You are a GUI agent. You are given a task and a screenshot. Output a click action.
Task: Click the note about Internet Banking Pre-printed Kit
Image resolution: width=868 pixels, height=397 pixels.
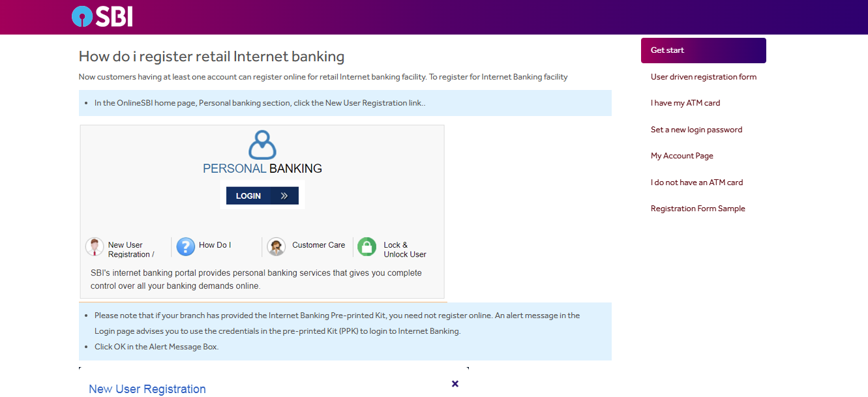pyautogui.click(x=337, y=323)
